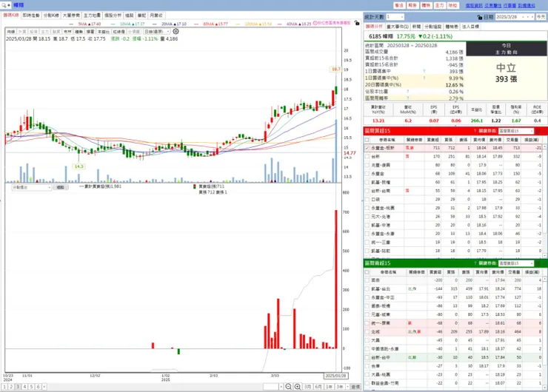Open 分點進出 dropdown under price chart

click(31, 187)
